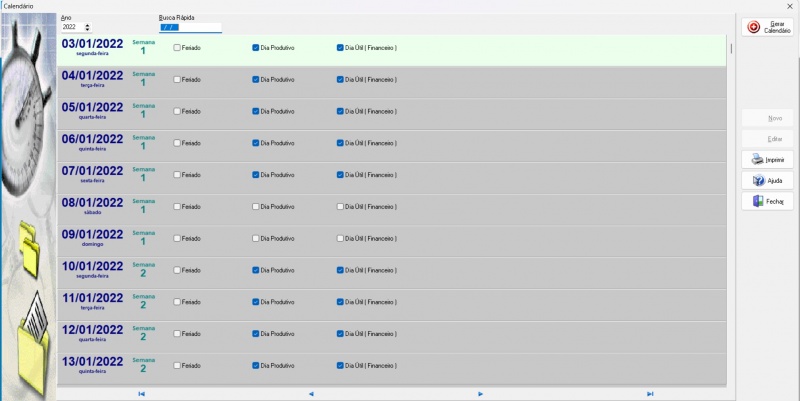The width and height of the screenshot is (800, 401).
Task: Select the 07/01/2022 sexta-feira date
Action: 92,171
